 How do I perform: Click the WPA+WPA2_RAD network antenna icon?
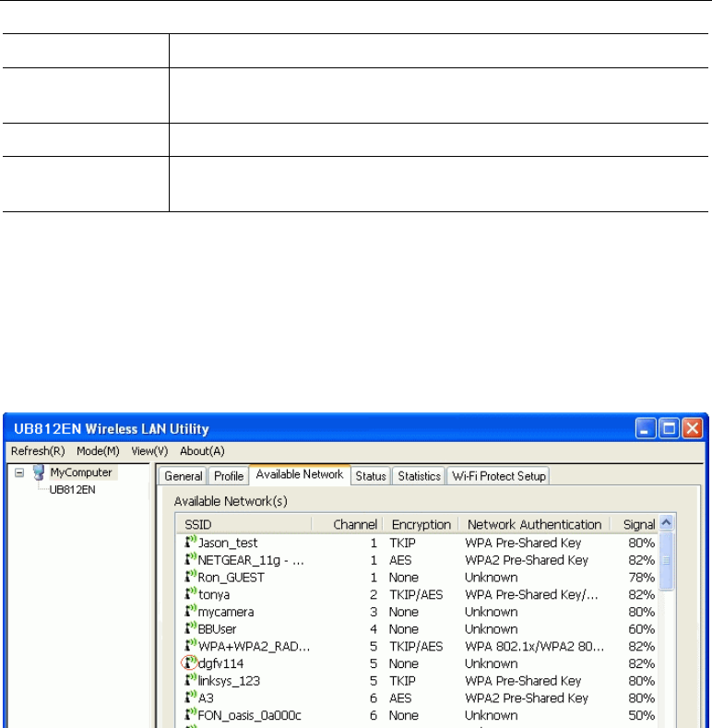(191, 644)
